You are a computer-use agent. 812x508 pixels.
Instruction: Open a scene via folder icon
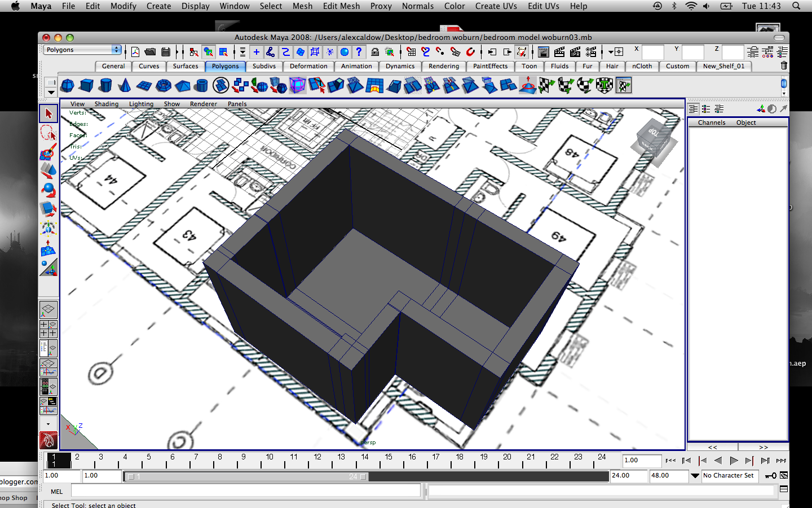pyautogui.click(x=150, y=52)
